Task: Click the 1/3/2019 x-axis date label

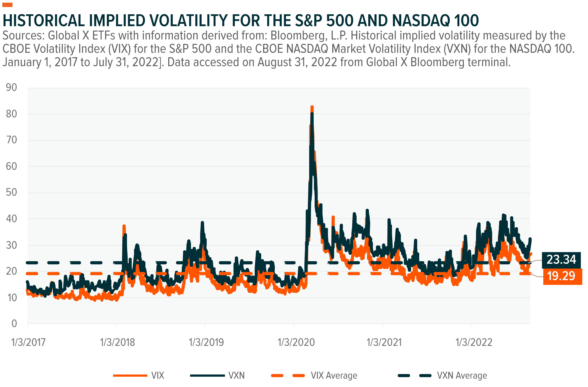Action: click(x=206, y=342)
